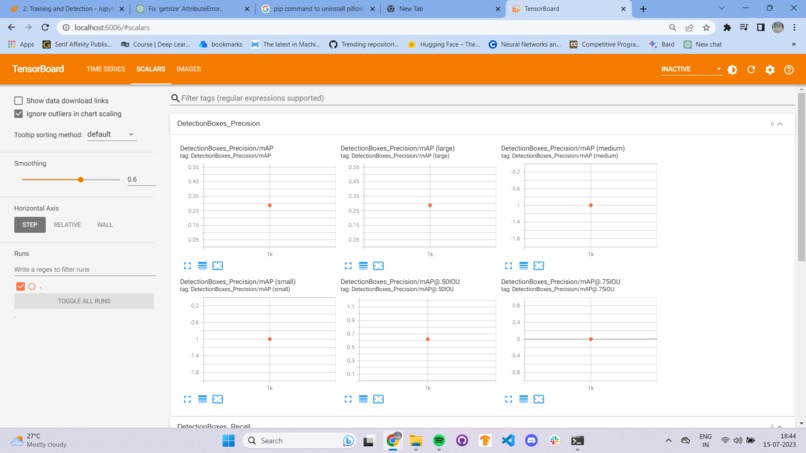This screenshot has width=806, height=453.
Task: Toggle y-axis log scale for mAP (medium) chart
Action: [524, 265]
